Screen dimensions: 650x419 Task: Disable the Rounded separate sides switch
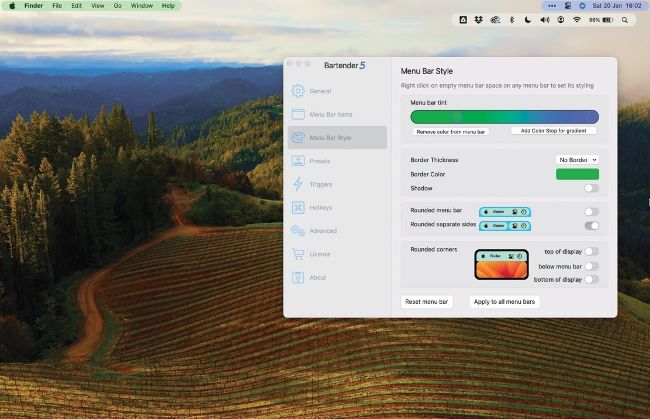pos(592,226)
